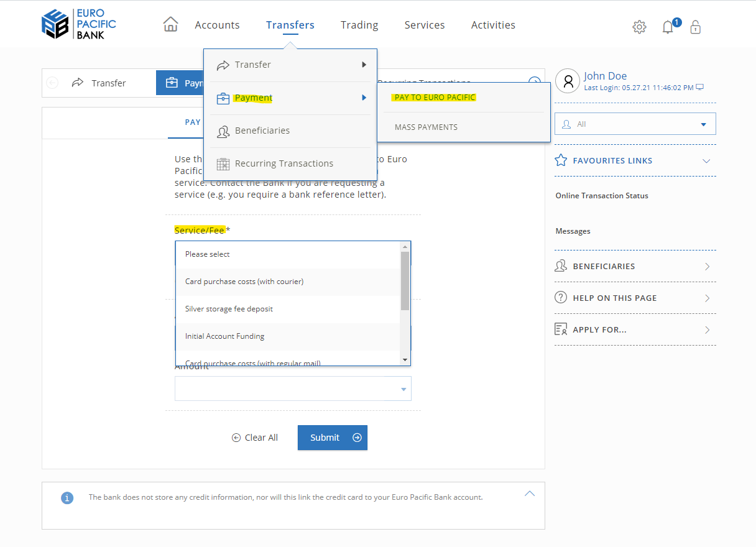The height and width of the screenshot is (547, 756).
Task: Click the previous arrow circle in tab strip
Action: click(53, 83)
